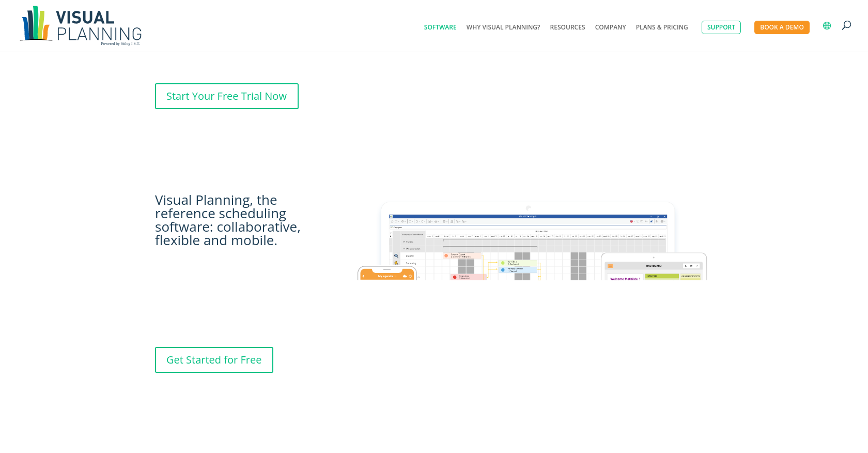Click Get Started for Free

[x=214, y=360]
